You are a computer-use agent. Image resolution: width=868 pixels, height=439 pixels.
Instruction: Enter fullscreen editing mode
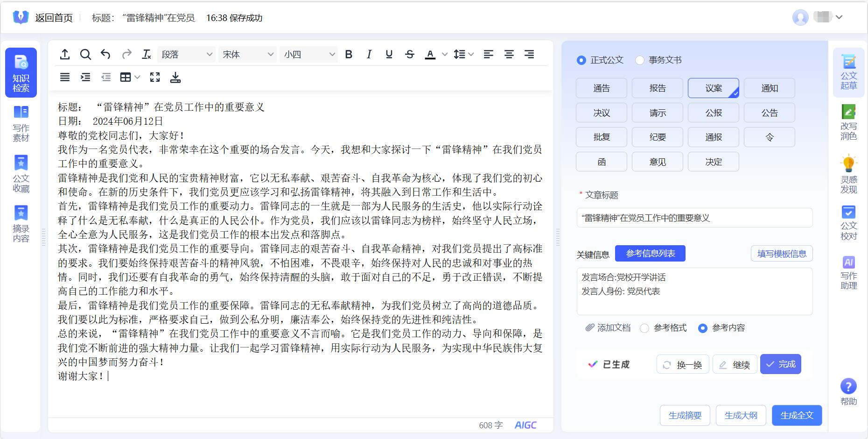coord(155,78)
